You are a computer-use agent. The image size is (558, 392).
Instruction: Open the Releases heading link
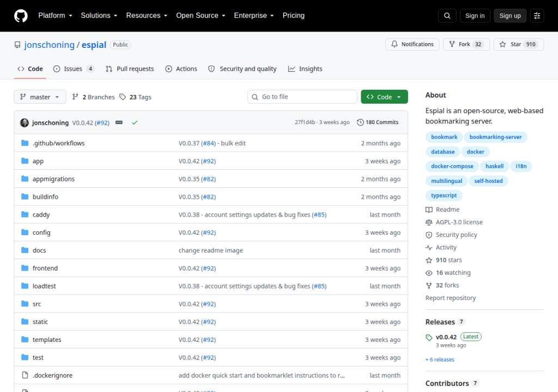[440, 322]
